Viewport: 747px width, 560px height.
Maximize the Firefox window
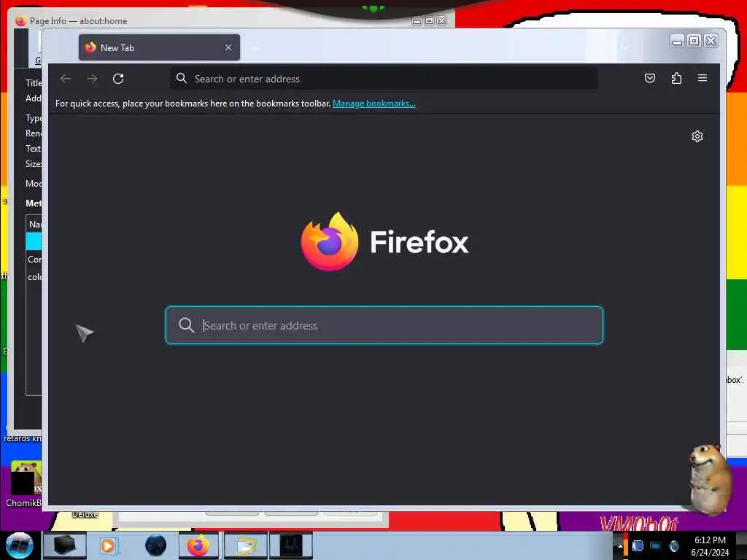click(x=694, y=42)
